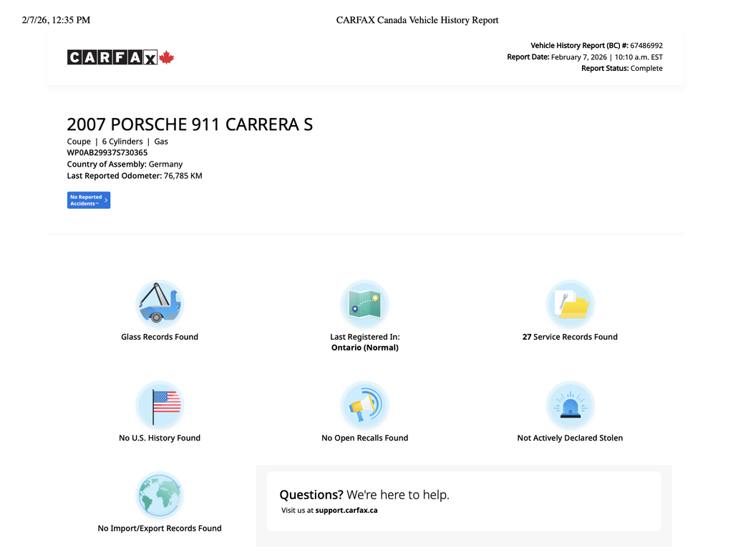Click the blue siren stolen status icon

coord(570,406)
